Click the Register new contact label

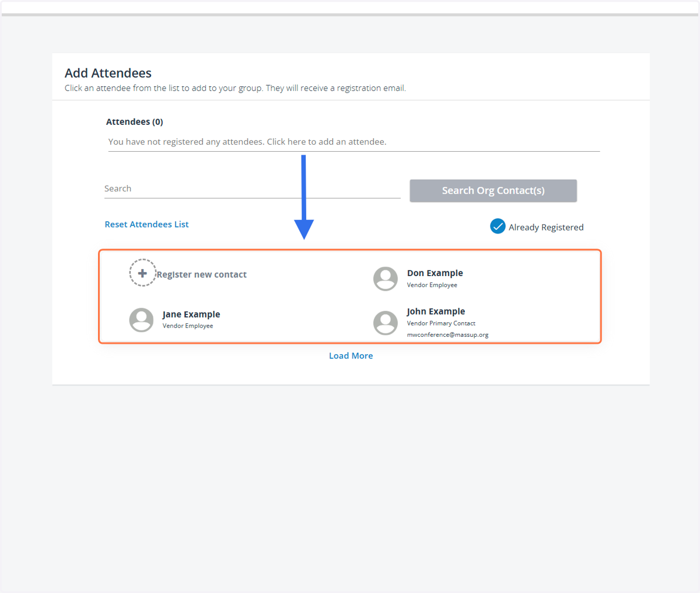[201, 274]
